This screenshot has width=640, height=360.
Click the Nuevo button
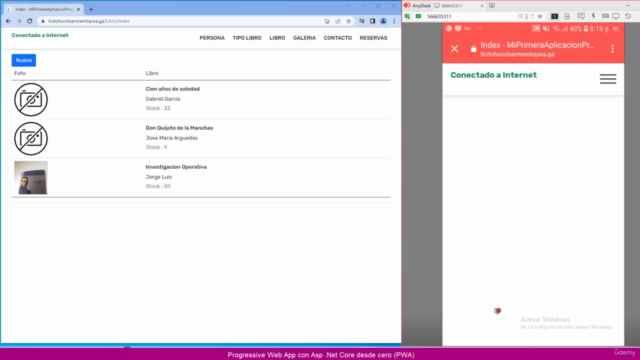pos(24,60)
